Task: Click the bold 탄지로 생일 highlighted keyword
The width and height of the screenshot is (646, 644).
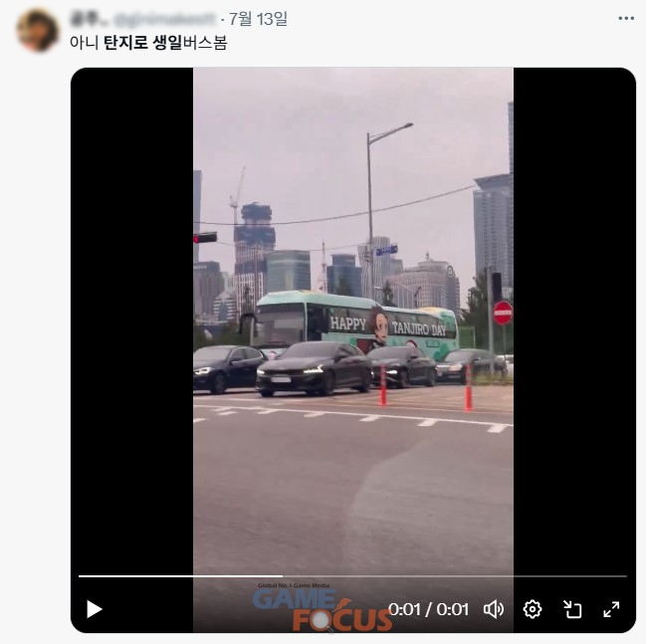Action: [x=142, y=43]
